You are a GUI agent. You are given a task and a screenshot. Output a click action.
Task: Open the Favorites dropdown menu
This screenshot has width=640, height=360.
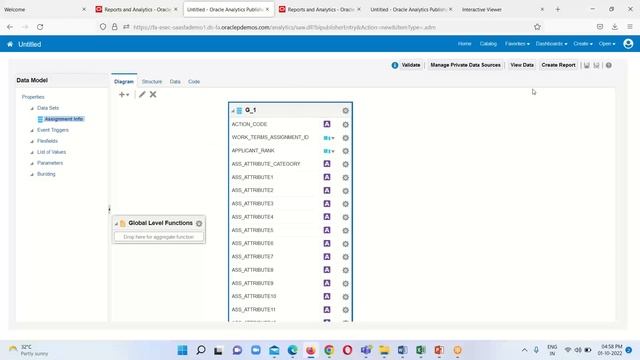tap(517, 44)
